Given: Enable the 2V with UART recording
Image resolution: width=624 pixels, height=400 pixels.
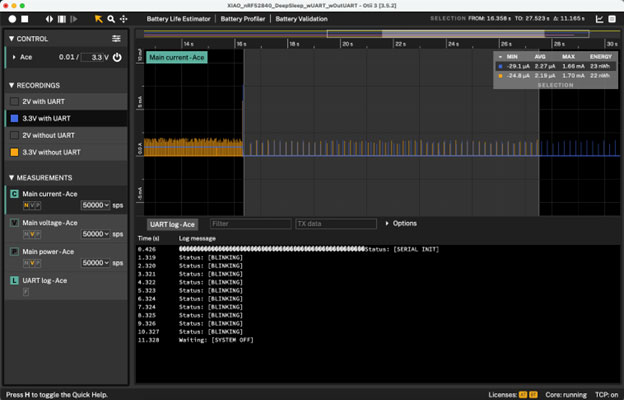Looking at the screenshot, I should [14, 102].
